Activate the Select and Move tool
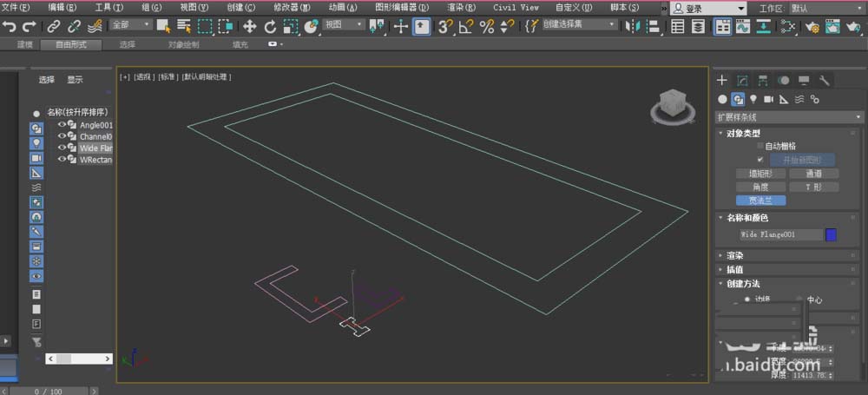 [x=250, y=26]
